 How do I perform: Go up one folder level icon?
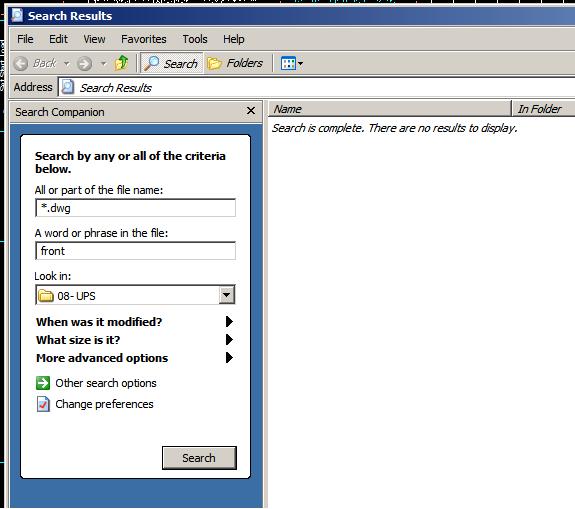121,63
